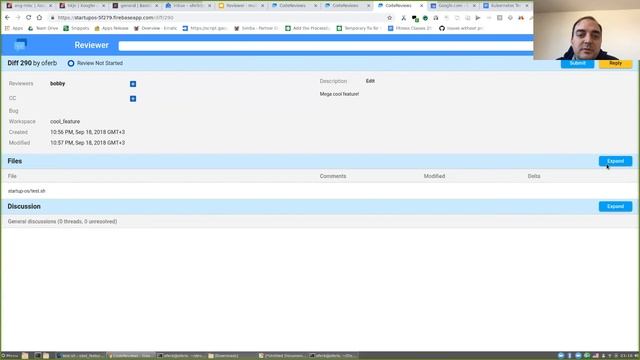Image resolution: width=640 pixels, height=360 pixels.
Task: Open the Snippets bookmark
Action: [76, 28]
